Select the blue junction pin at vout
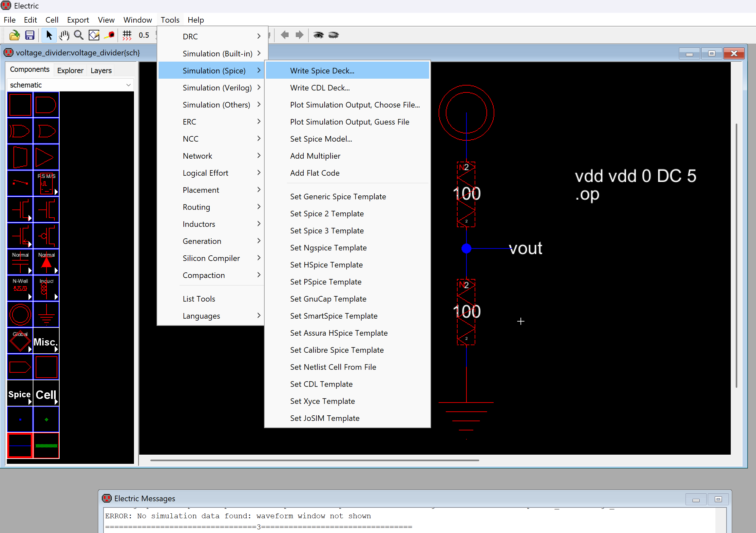 point(466,248)
